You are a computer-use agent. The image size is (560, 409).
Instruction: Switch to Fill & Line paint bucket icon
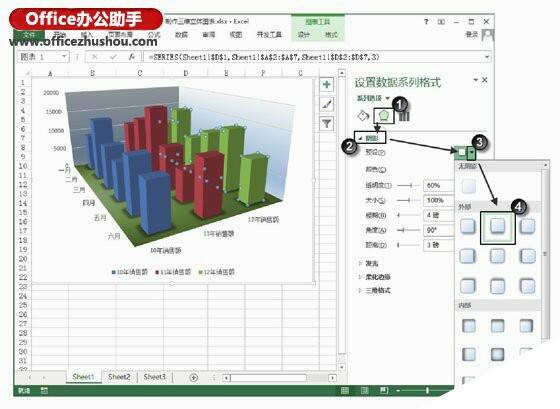click(x=364, y=116)
